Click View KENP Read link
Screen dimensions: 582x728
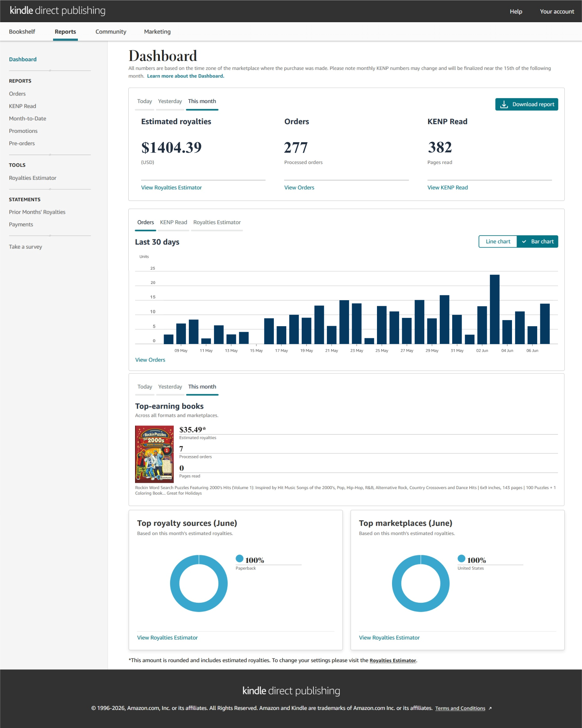coord(448,187)
